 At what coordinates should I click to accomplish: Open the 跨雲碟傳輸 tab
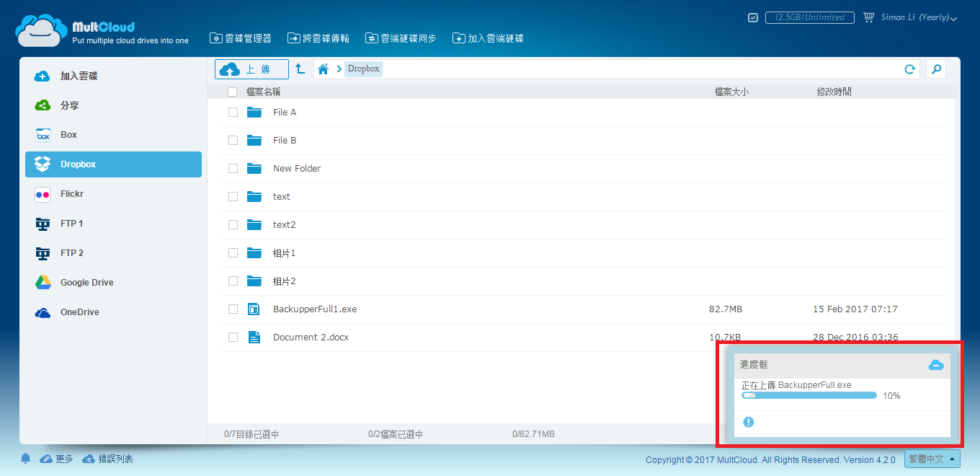[x=318, y=38]
